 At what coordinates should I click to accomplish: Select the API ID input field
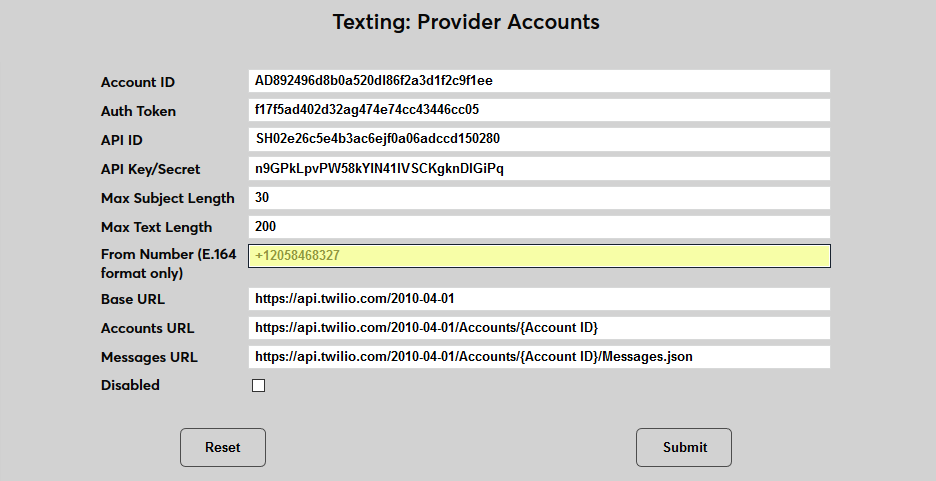coord(539,139)
